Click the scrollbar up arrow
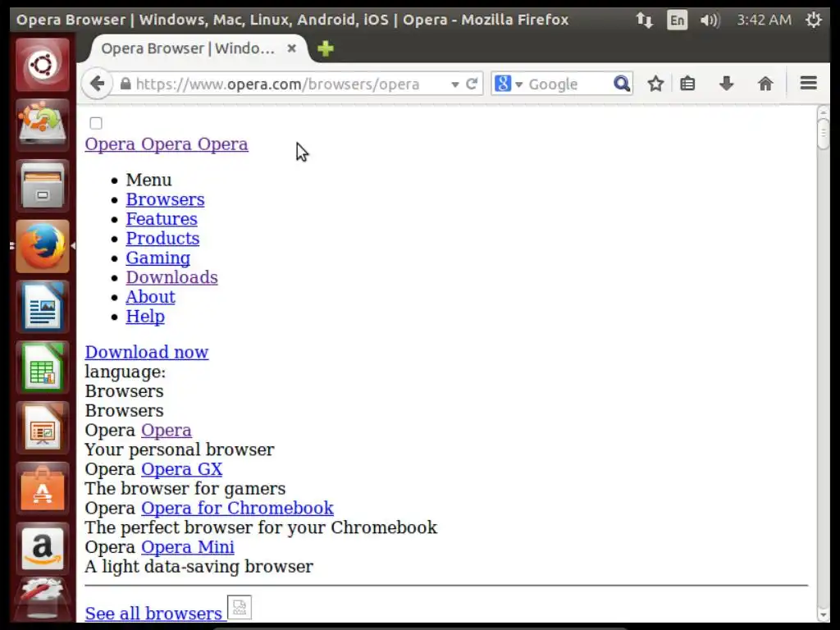This screenshot has width=840, height=630. (x=824, y=112)
